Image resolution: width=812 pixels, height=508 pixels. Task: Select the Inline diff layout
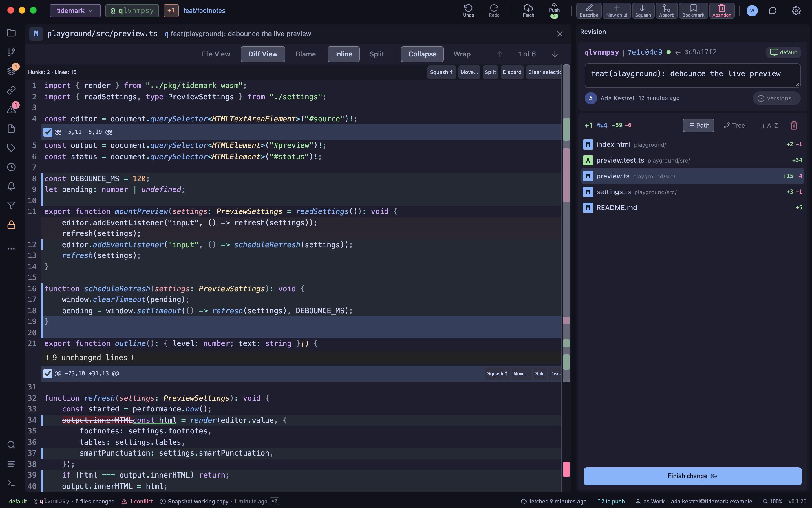[x=343, y=54]
